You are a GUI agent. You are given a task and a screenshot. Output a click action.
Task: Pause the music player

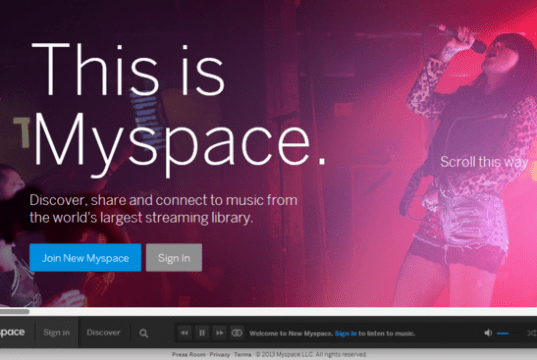click(x=202, y=333)
